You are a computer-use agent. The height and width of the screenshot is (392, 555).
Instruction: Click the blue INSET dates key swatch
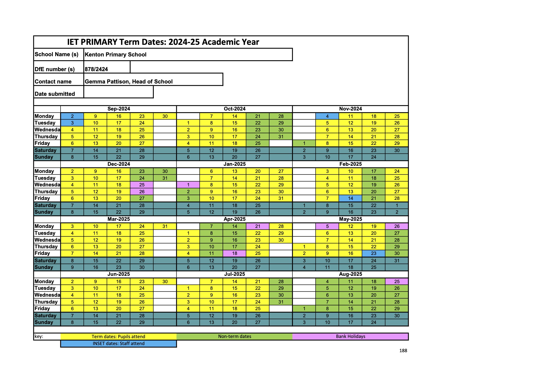118,343
